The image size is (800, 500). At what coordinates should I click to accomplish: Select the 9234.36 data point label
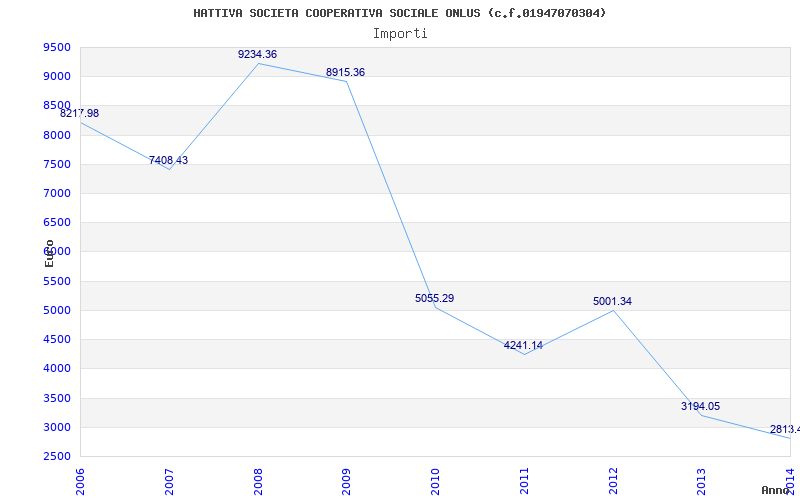(257, 54)
